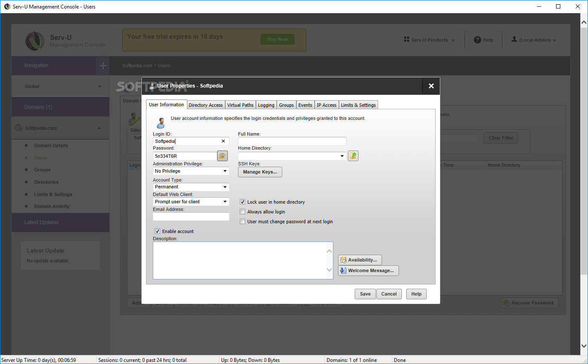Click the plus icon in Navigation header

pyautogui.click(x=103, y=65)
